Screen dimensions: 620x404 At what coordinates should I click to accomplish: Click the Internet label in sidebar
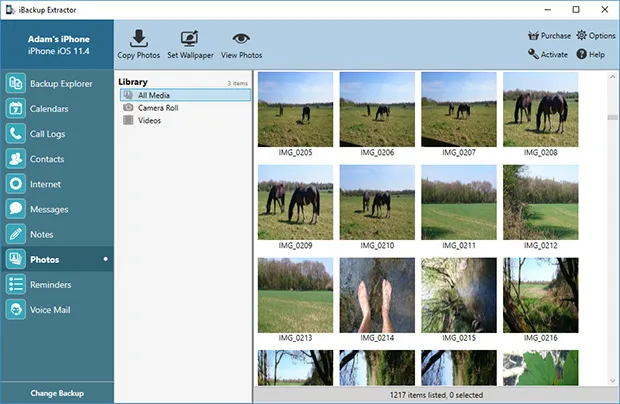click(x=45, y=184)
